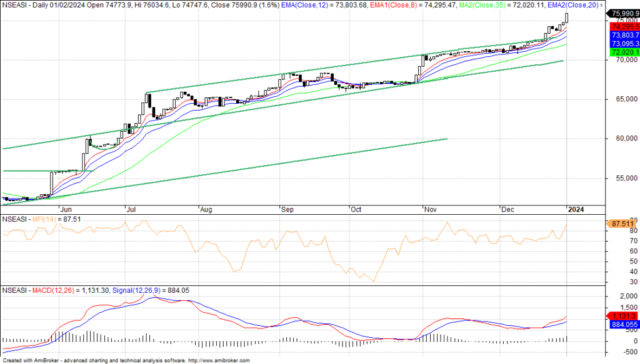This screenshot has height=364, width=640.
Task: Click the red 1,131.3 MACD value tag
Action: pos(623,316)
